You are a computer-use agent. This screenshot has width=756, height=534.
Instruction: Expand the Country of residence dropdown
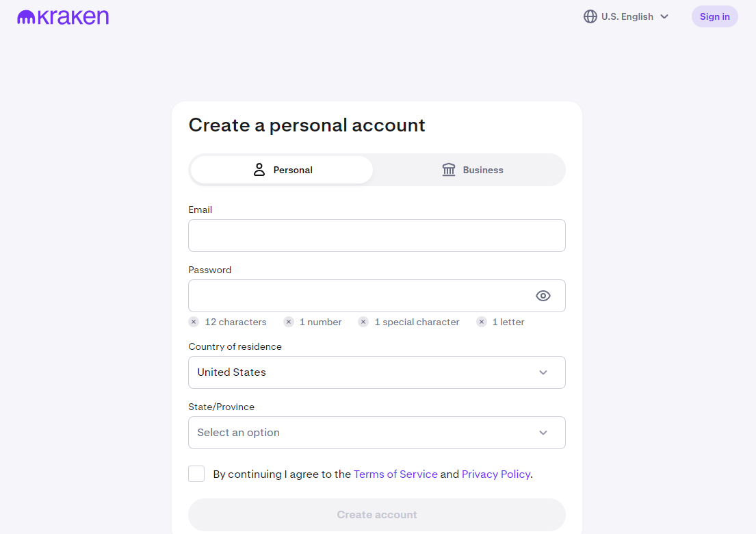pyautogui.click(x=377, y=372)
